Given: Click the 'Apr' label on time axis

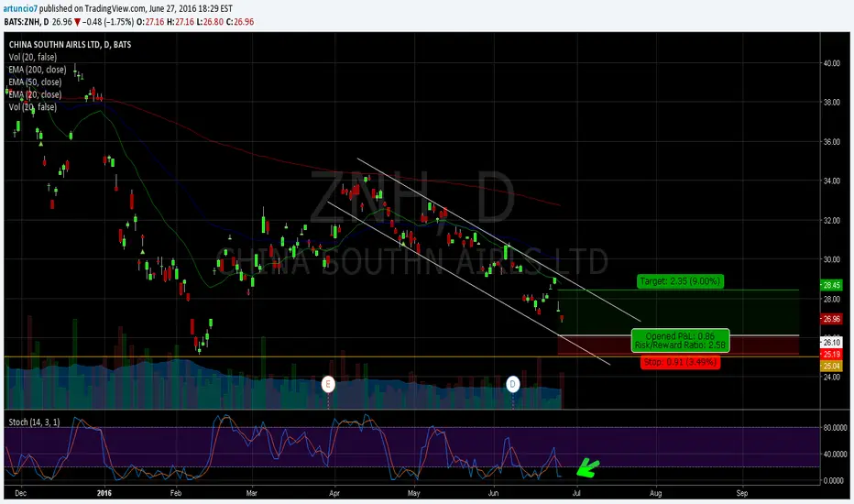Looking at the screenshot, I should pos(334,493).
